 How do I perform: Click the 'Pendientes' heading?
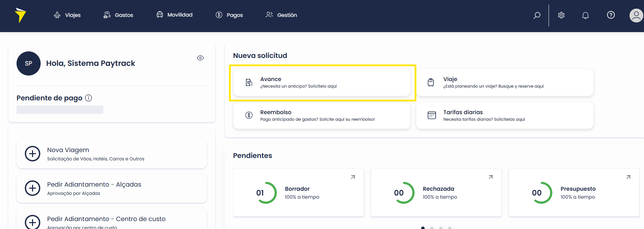pyautogui.click(x=252, y=156)
